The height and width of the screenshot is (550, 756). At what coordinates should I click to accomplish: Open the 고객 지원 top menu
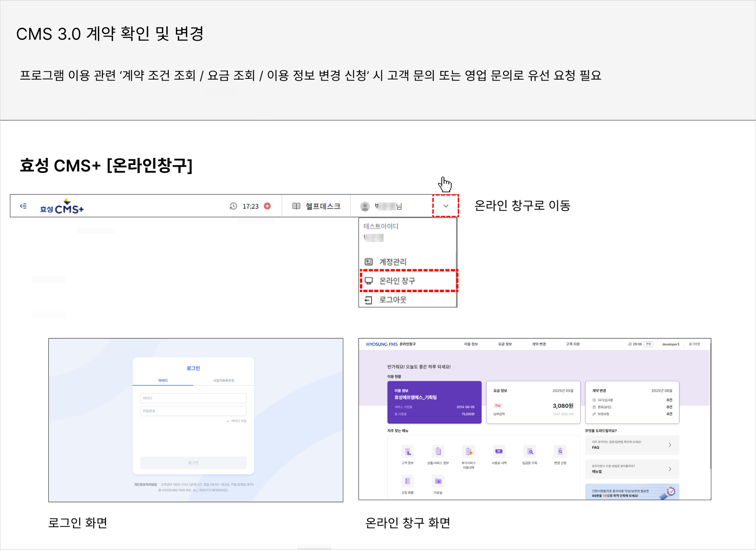tap(573, 344)
